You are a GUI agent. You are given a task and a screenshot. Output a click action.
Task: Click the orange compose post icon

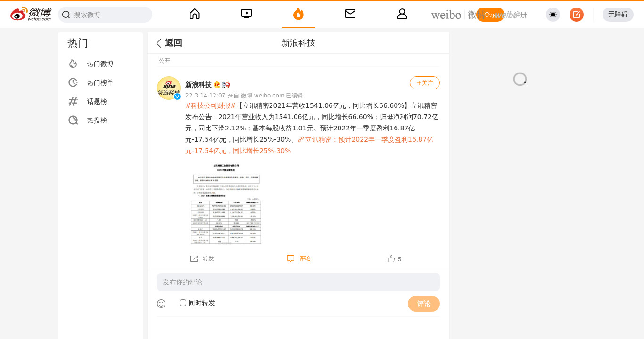(x=577, y=15)
